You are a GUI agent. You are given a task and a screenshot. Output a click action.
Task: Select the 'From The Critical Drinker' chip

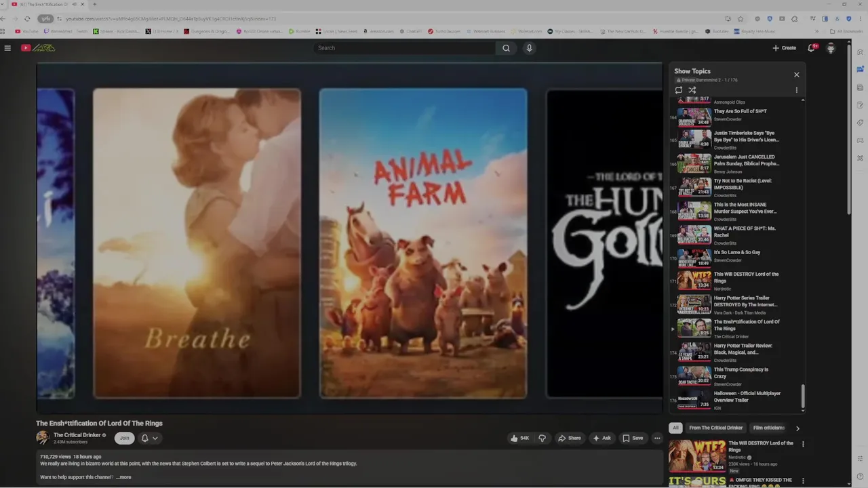716,428
